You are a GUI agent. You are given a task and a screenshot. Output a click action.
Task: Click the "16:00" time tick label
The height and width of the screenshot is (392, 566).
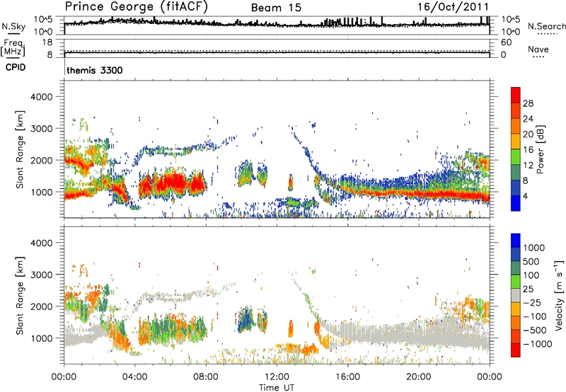[347, 377]
